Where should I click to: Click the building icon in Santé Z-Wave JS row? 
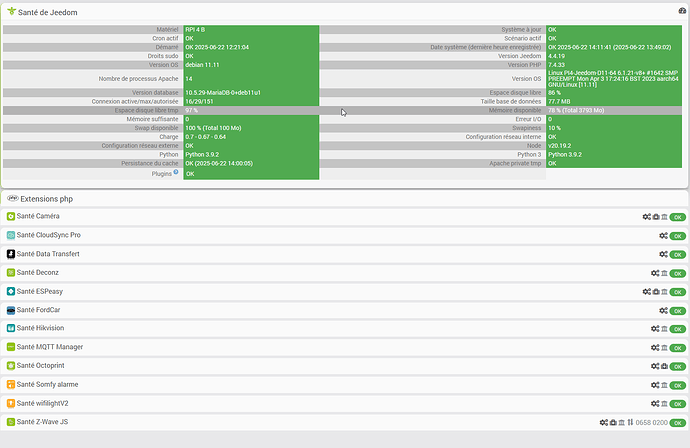(x=621, y=422)
